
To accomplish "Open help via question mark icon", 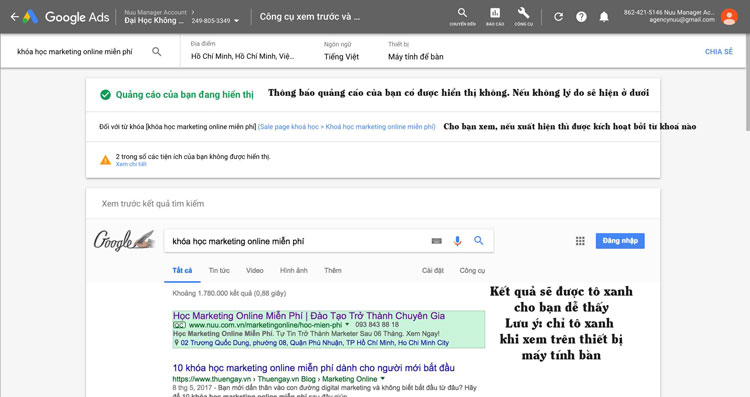I will click(x=581, y=17).
